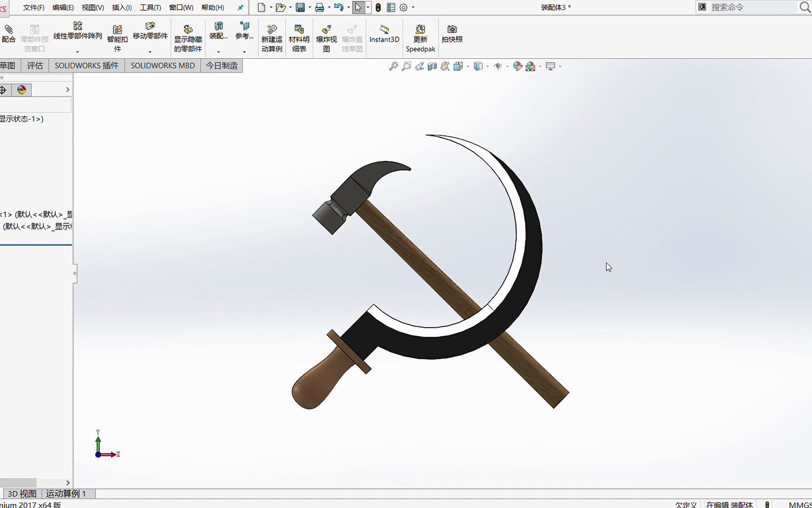Activate Move Component (移动零部件) tool
The width and height of the screenshot is (812, 508).
(150, 31)
